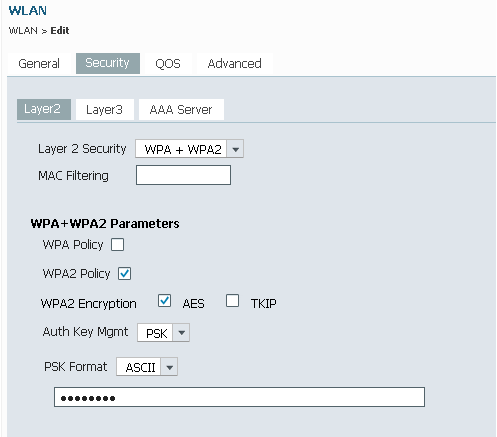This screenshot has height=437, width=497.
Task: Enable the WPA Policy checkbox
Action: (x=117, y=244)
